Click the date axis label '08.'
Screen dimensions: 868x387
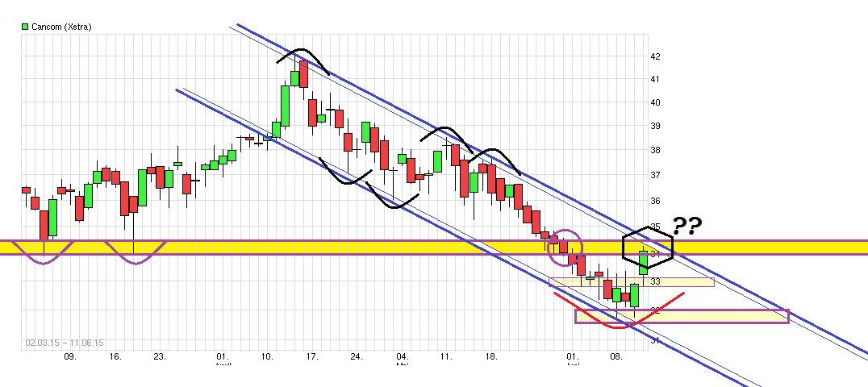point(616,356)
